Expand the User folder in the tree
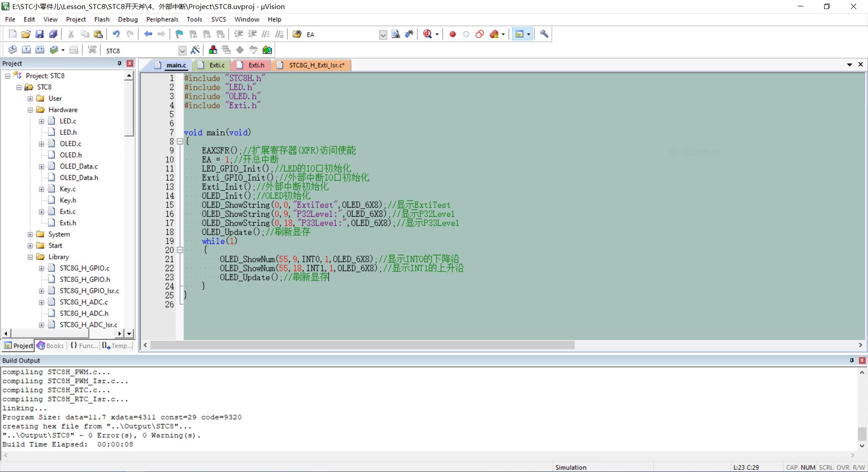 pyautogui.click(x=30, y=99)
